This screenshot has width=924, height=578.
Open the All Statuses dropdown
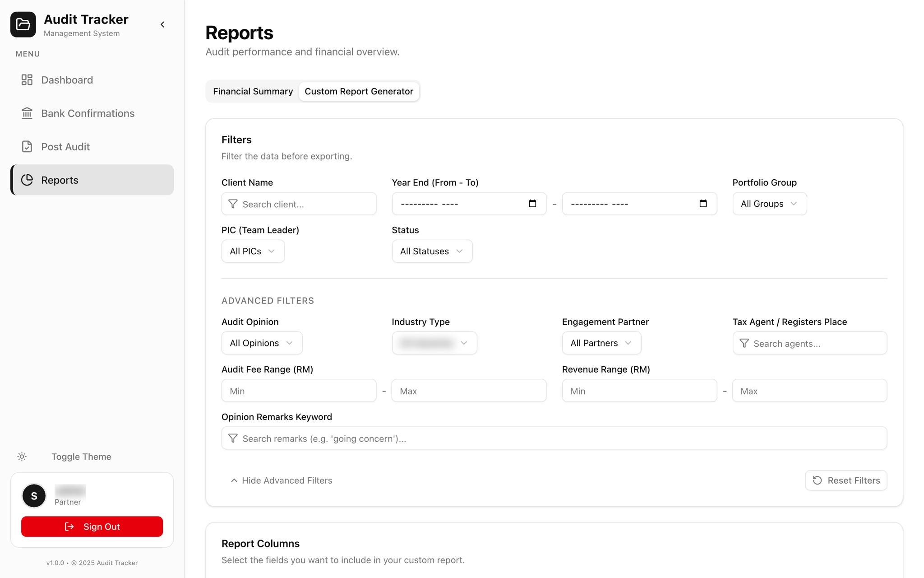(x=432, y=251)
